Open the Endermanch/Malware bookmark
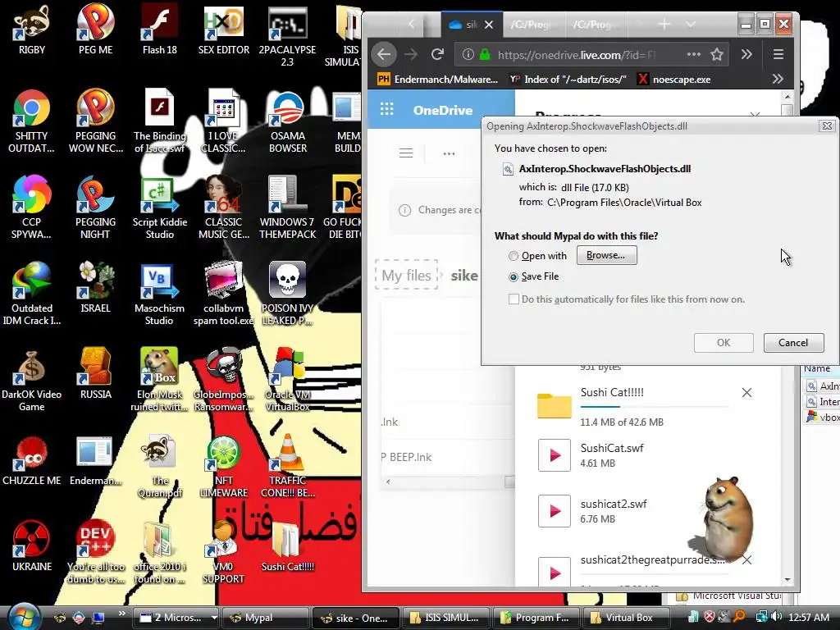Viewport: 840px width, 630px height. (x=438, y=80)
